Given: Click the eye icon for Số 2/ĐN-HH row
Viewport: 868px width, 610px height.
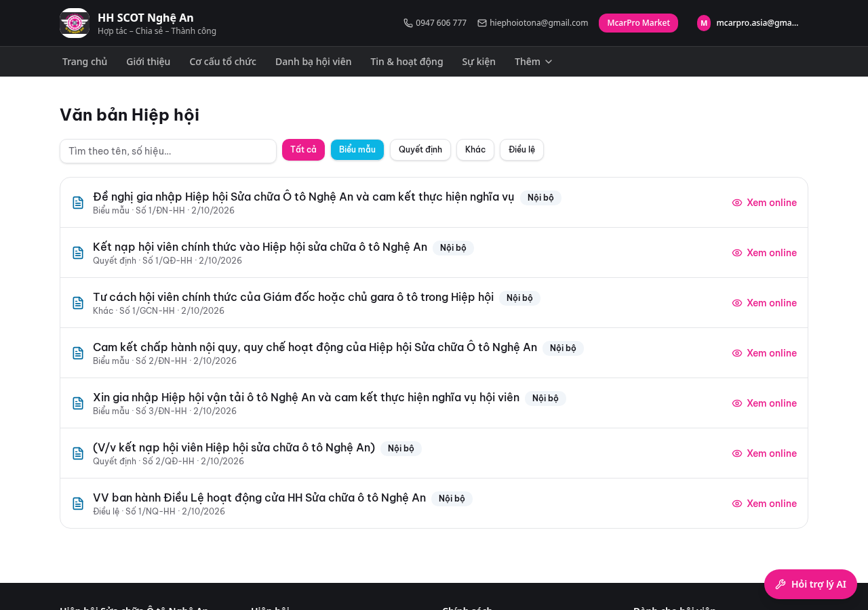Looking at the screenshot, I should pyautogui.click(x=737, y=353).
